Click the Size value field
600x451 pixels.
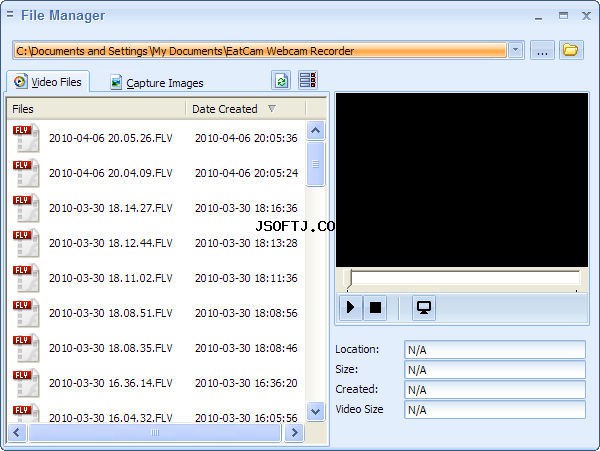click(495, 370)
